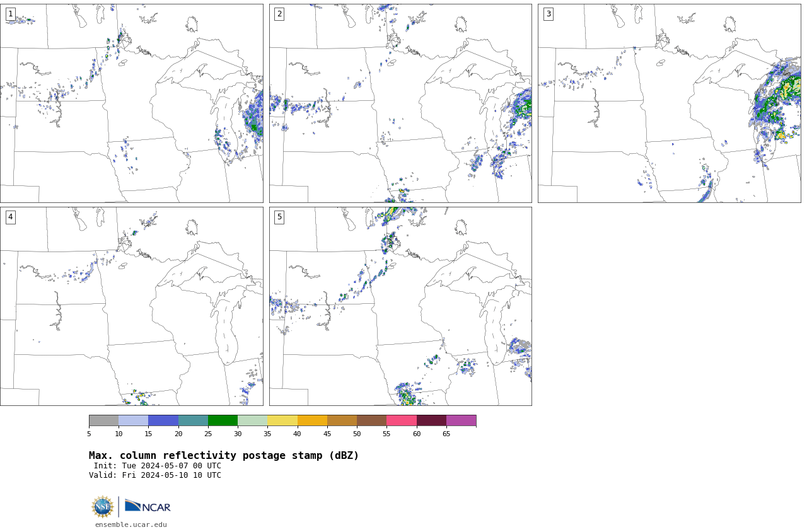The width and height of the screenshot is (807, 532).
Task: Select the teal 20-25 dBZ swatch
Action: (x=193, y=420)
